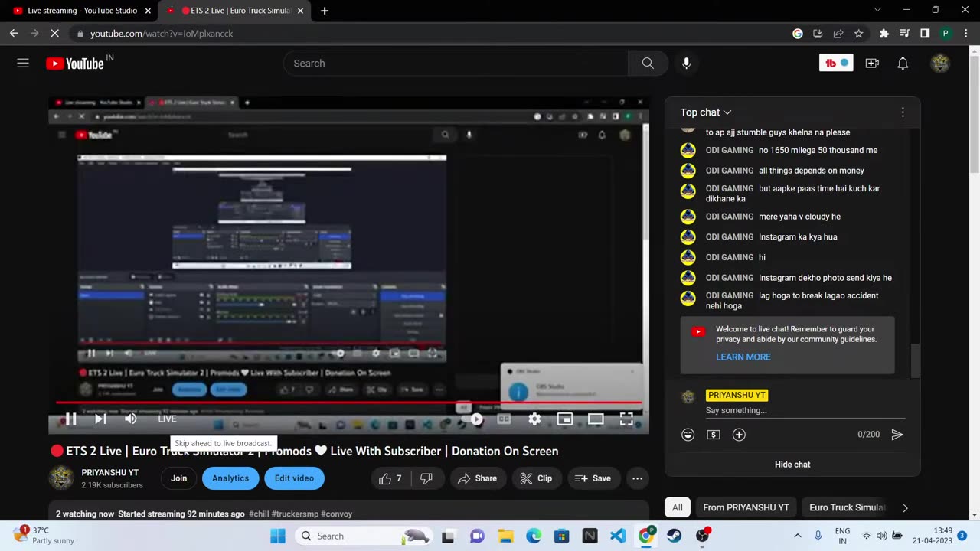Like the stream with thumbs up
The width and height of the screenshot is (980, 551).
(x=391, y=478)
